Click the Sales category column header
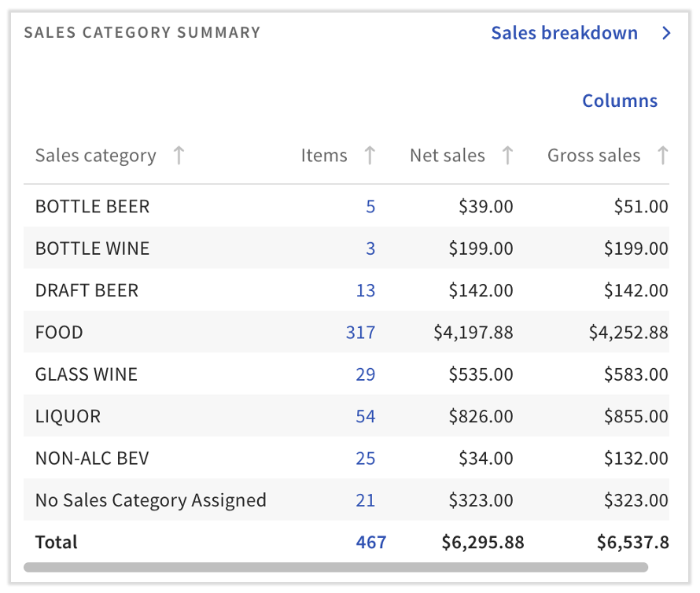 coord(95,156)
